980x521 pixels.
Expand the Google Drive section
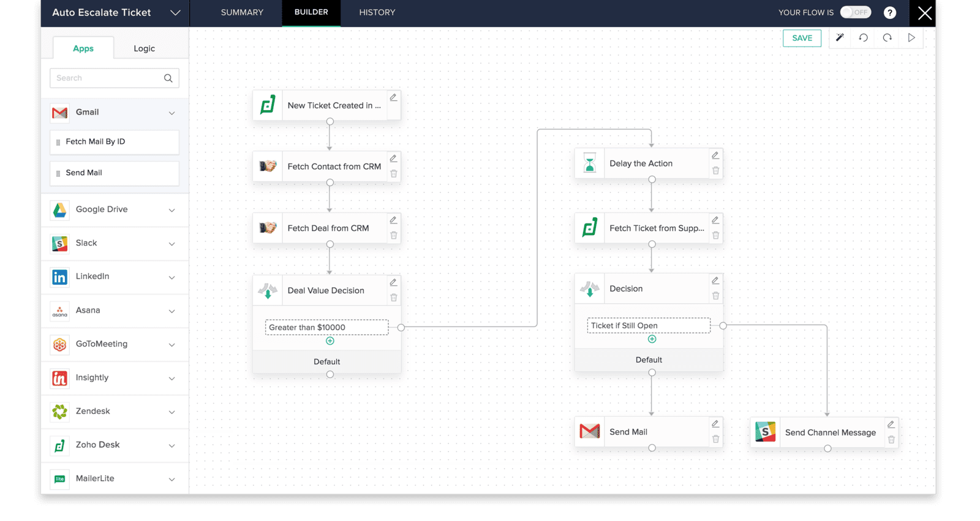click(172, 211)
